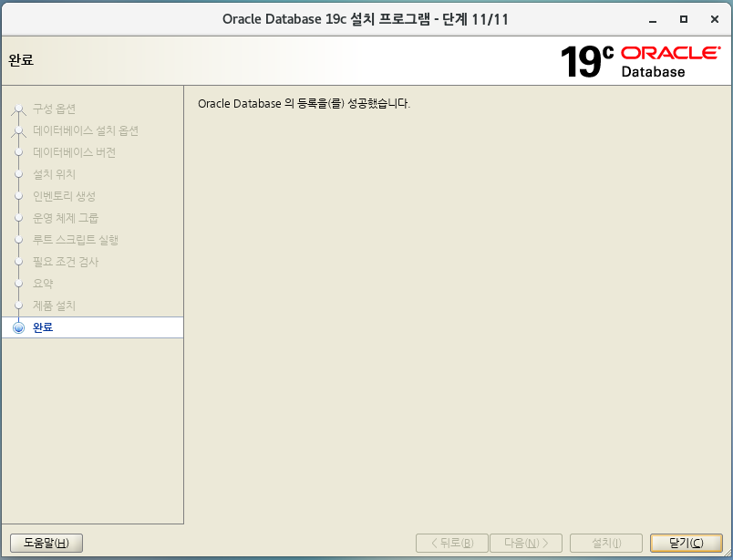This screenshot has width=733, height=560.
Task: Select the 운영 체제 그룹 step
Action: [x=66, y=218]
